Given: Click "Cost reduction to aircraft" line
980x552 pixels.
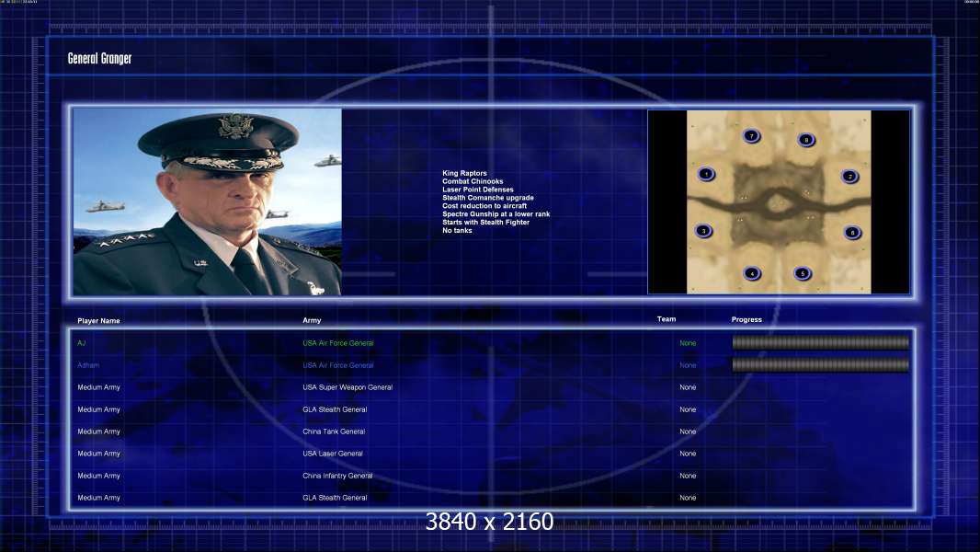Looking at the screenshot, I should click(x=484, y=206).
